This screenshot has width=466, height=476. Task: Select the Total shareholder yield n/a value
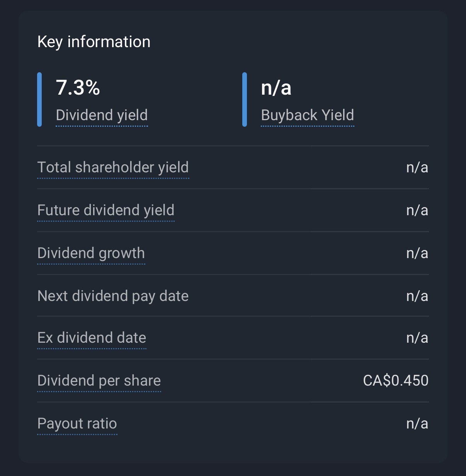tap(417, 167)
